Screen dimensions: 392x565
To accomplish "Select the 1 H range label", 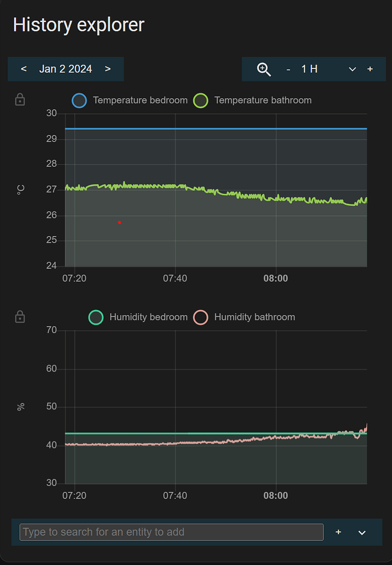I will click(309, 69).
